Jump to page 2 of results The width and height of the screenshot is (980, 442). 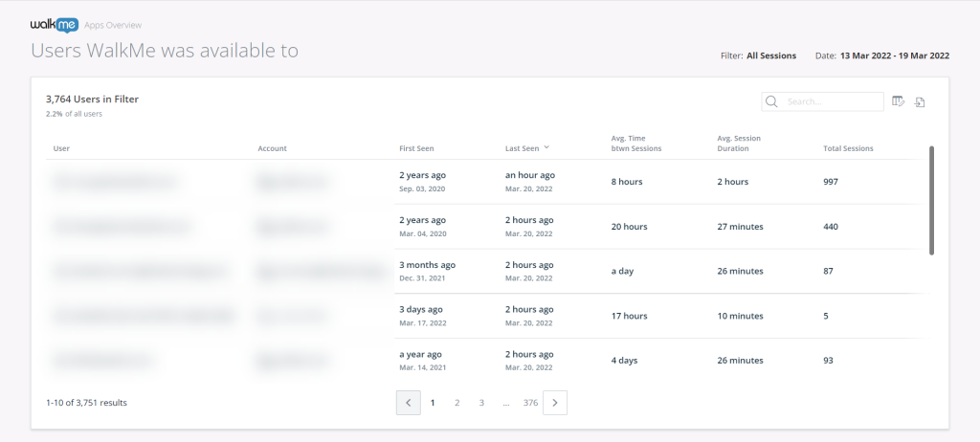[x=457, y=403]
